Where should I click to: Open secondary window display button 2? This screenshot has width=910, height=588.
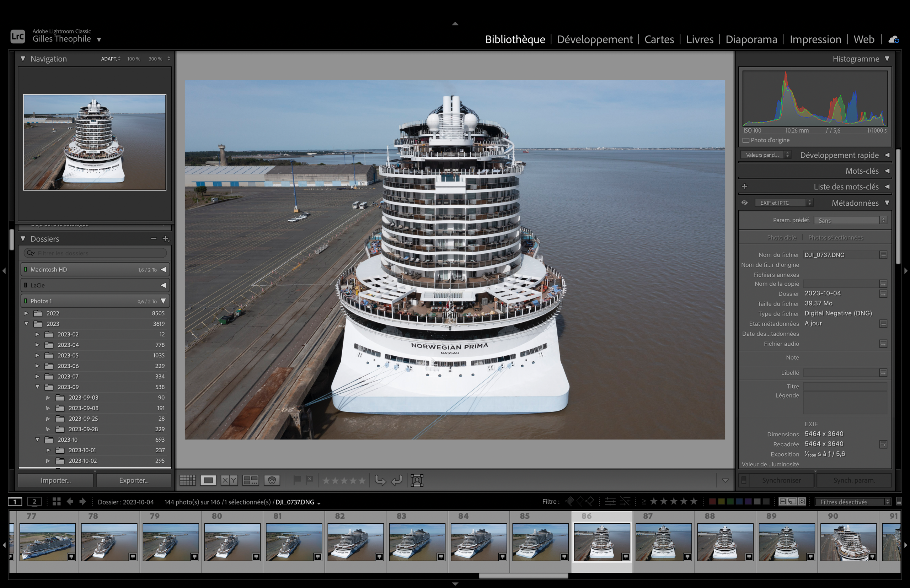tap(34, 502)
